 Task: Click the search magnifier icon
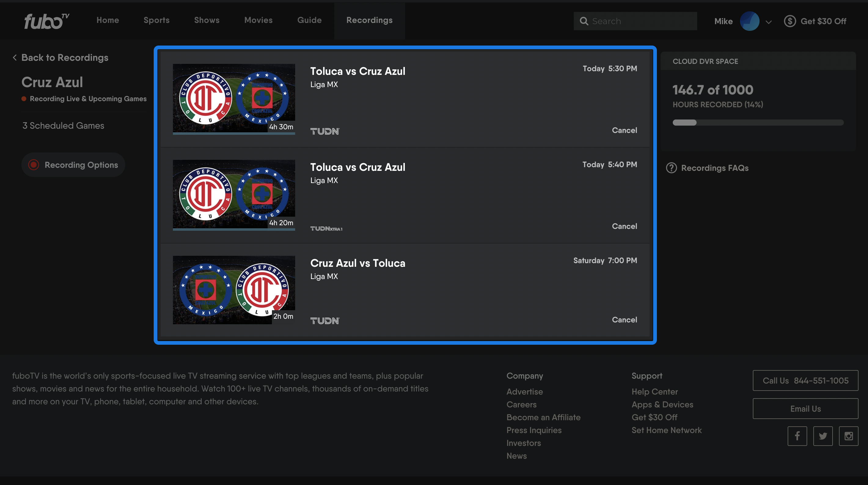tap(584, 21)
